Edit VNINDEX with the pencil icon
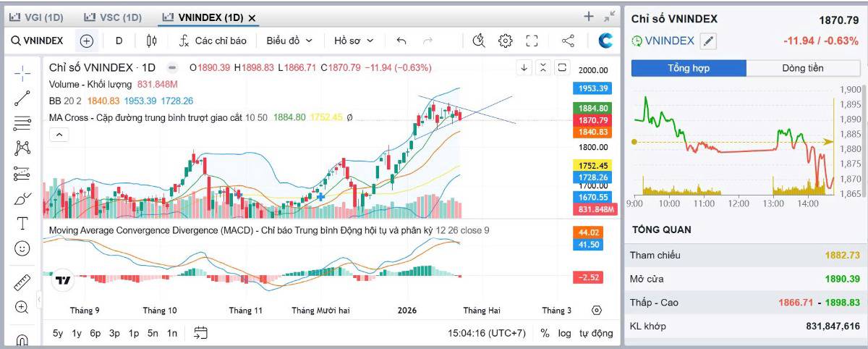The height and width of the screenshot is (349, 868). pyautogui.click(x=709, y=41)
